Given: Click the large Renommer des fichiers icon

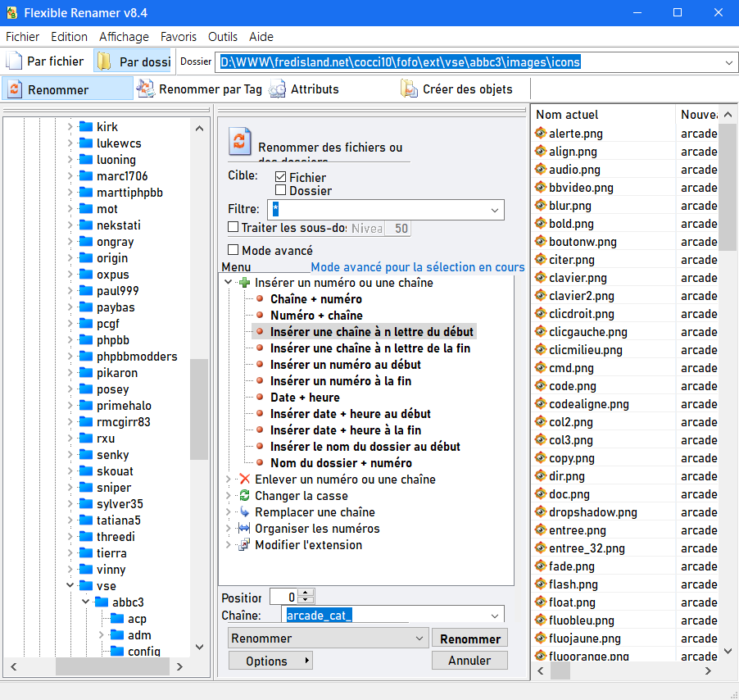Looking at the screenshot, I should (240, 141).
